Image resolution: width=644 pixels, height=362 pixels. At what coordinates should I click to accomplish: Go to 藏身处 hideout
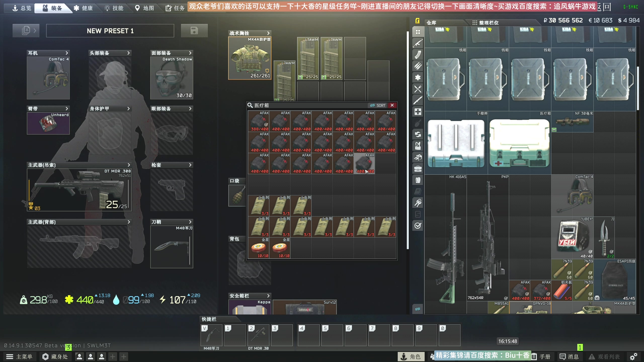55,356
